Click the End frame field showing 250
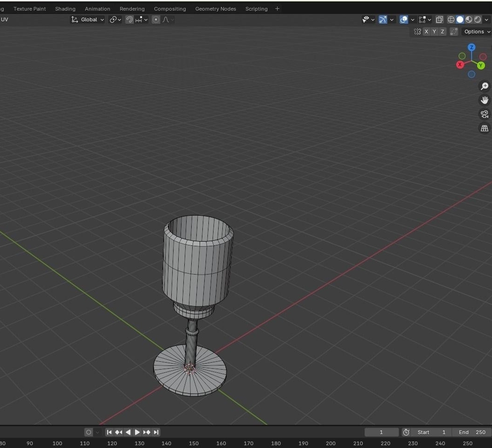Viewport: 492px width, 448px height. point(472,432)
